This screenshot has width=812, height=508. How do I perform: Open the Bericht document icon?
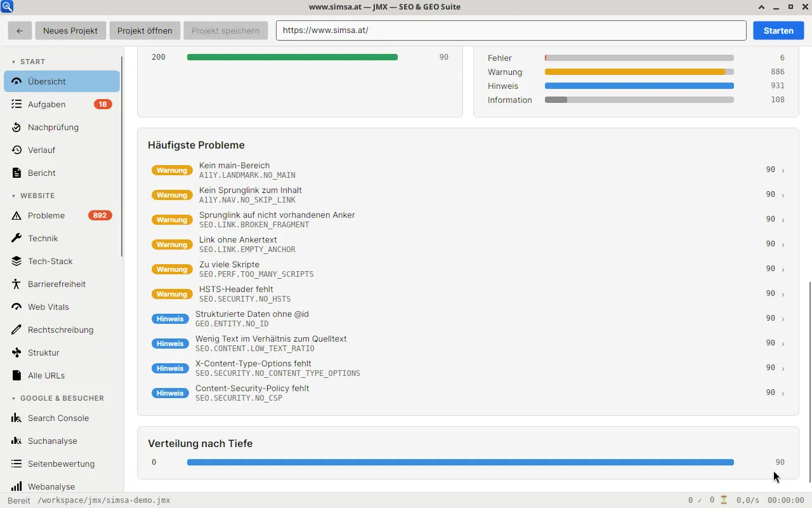click(x=16, y=173)
